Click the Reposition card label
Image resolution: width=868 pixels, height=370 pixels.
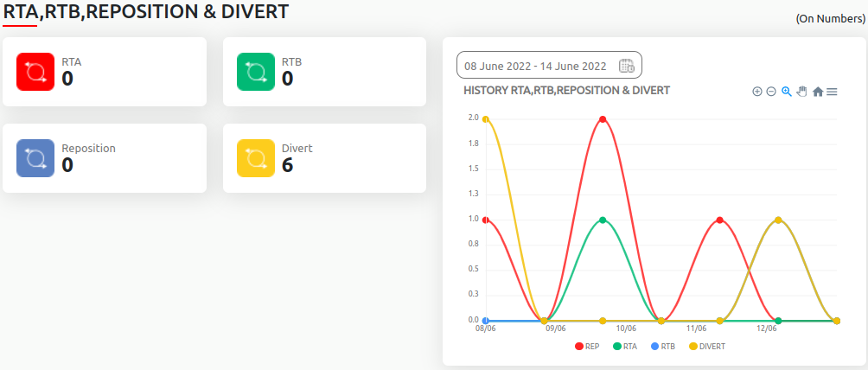click(x=88, y=148)
